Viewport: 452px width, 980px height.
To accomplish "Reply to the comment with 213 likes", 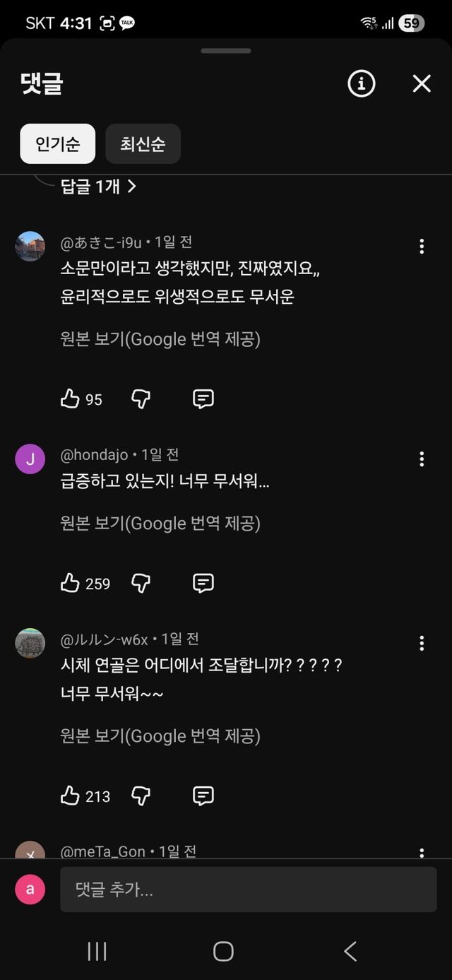I will (203, 796).
